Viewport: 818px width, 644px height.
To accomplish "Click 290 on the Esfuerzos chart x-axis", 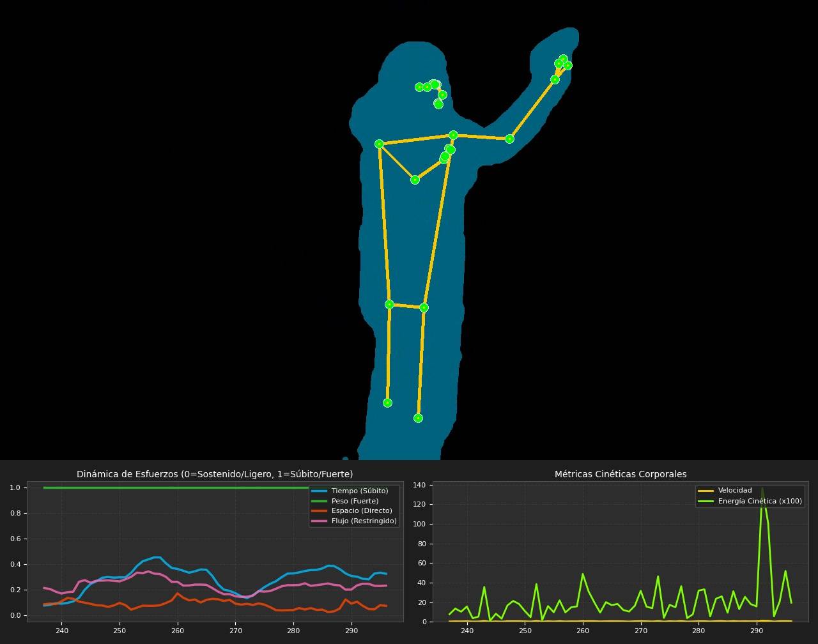I will [351, 631].
